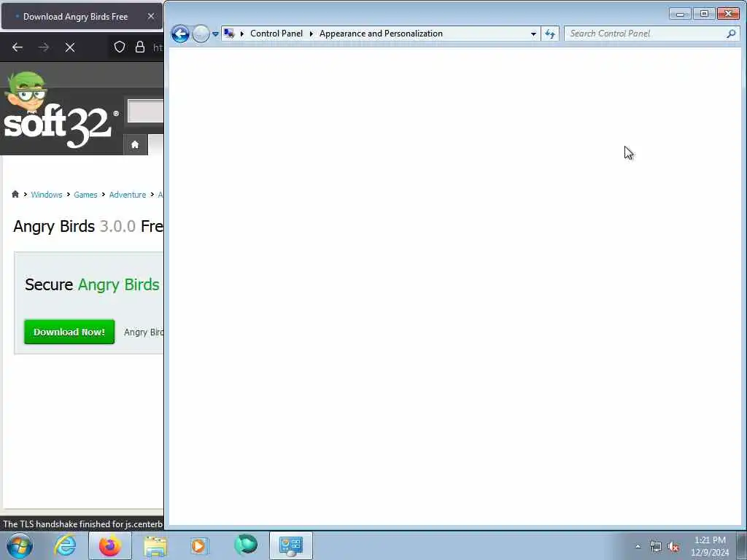The image size is (747, 560).
Task: Open address bar history dropdown
Action: point(533,34)
